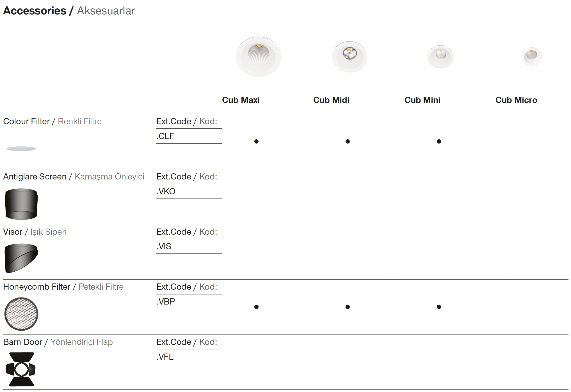
Task: Click the .CLF extension code
Action: coord(165,136)
